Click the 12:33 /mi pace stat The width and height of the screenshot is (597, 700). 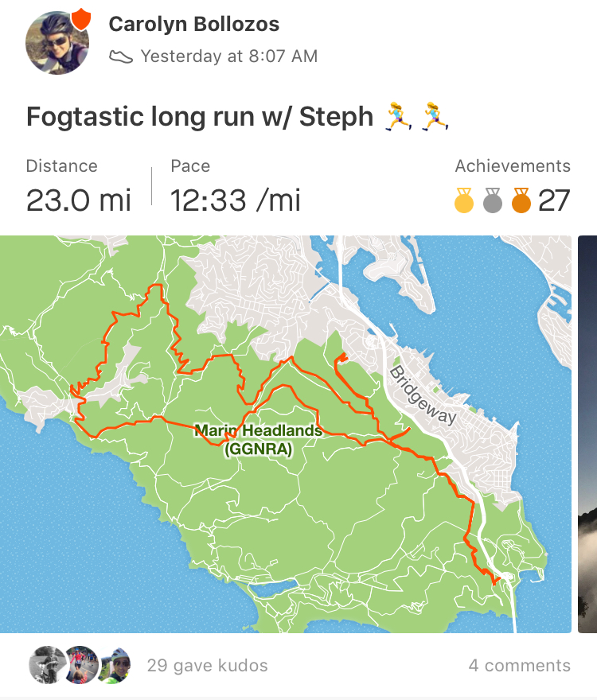coord(236,200)
